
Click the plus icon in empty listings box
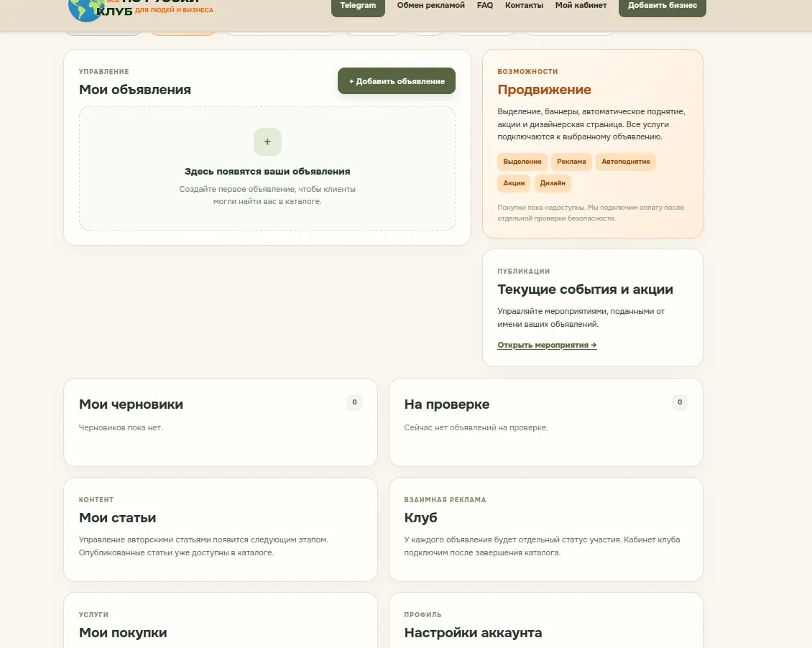point(267,142)
